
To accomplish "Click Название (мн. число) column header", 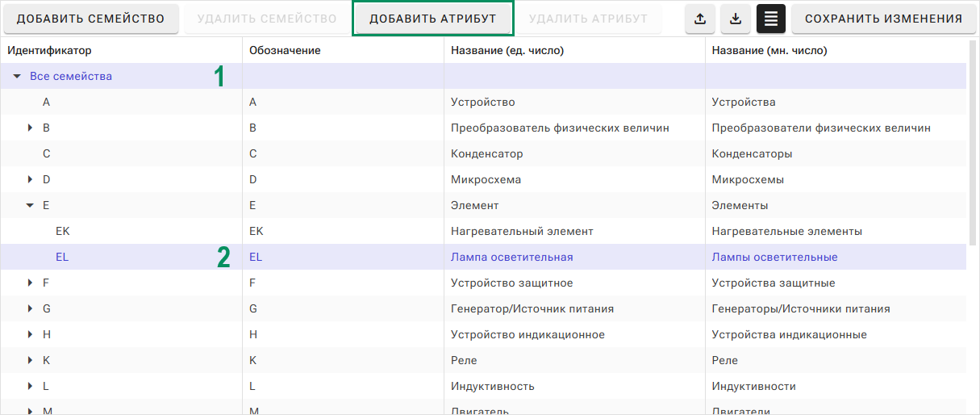I will 769,50.
